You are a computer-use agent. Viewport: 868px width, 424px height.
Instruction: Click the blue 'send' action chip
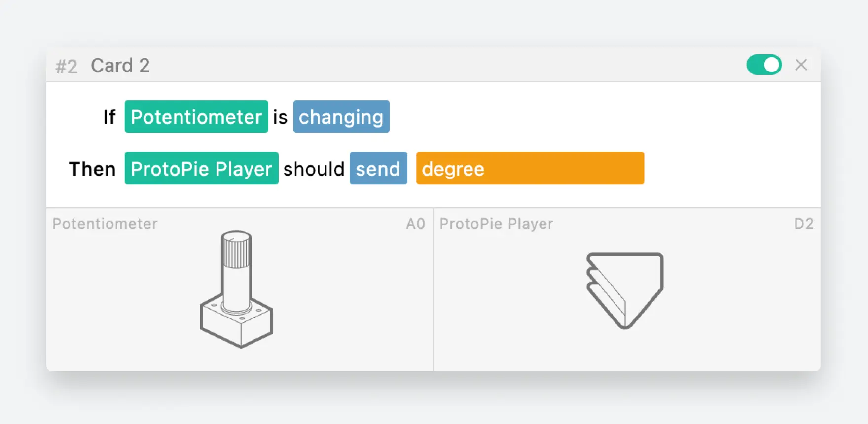(x=378, y=168)
